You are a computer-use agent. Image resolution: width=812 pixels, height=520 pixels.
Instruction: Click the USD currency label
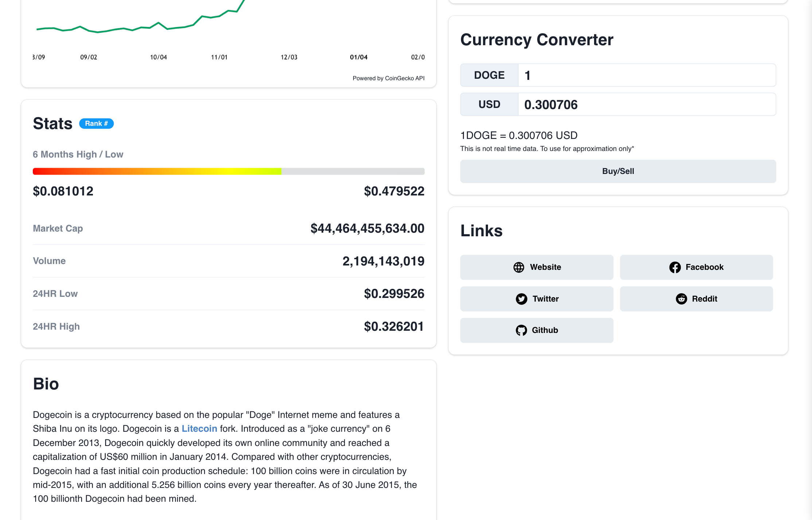[x=489, y=105]
